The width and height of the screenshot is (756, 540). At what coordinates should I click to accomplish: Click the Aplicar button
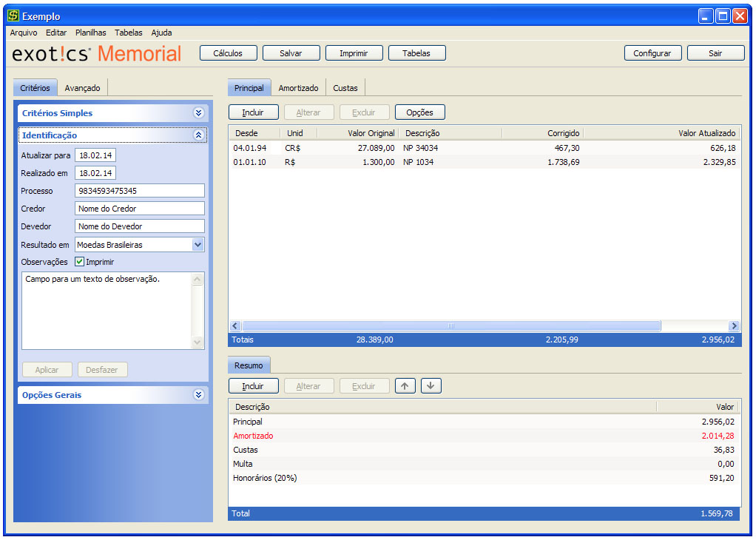pyautogui.click(x=47, y=370)
